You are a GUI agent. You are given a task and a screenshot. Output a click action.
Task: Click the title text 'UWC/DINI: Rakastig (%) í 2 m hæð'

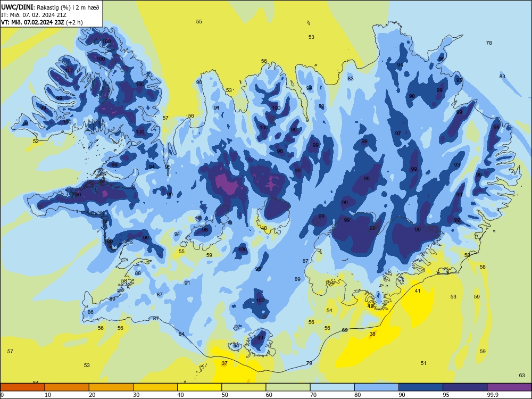click(50, 7)
